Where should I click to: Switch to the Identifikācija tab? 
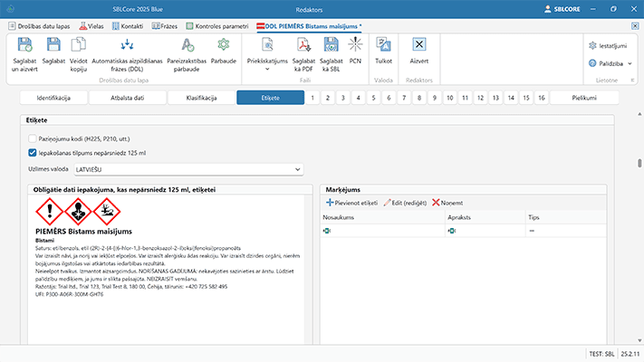(53, 97)
